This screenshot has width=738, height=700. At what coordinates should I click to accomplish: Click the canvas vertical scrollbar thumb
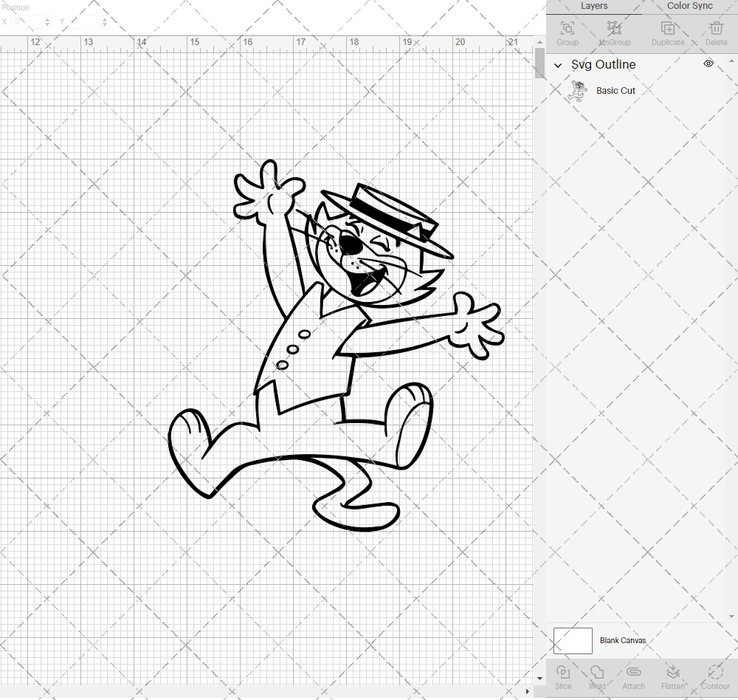pyautogui.click(x=540, y=63)
